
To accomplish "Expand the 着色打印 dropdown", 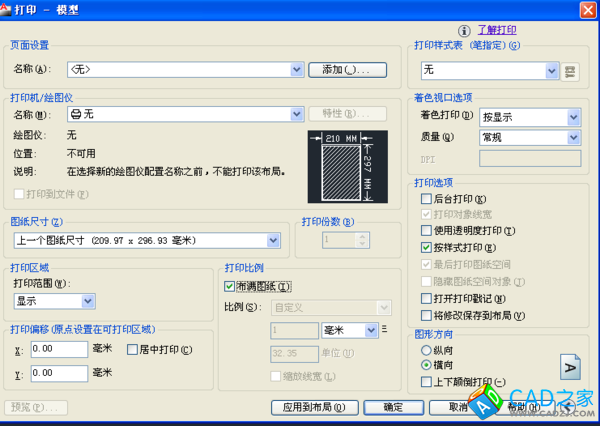I will click(x=573, y=117).
